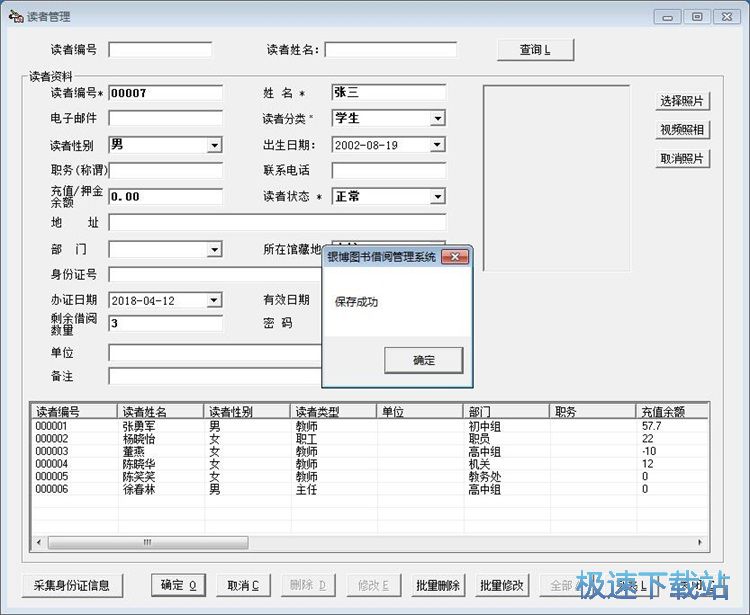The image size is (750, 615).
Task: Click the greyed 删除 D button
Action: [308, 585]
